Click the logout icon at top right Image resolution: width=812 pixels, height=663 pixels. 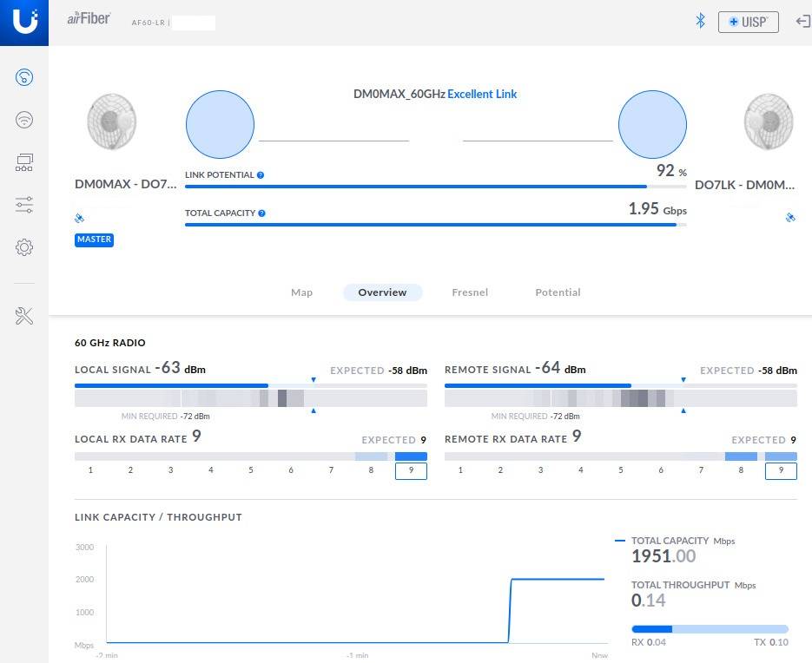point(802,22)
